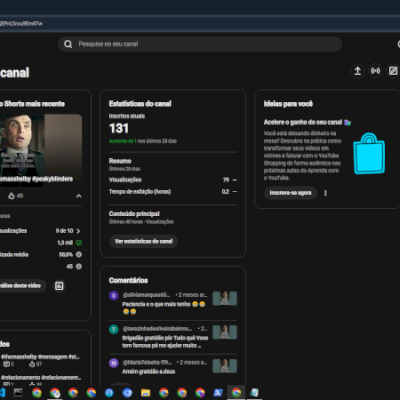Click the create post pencil icon
The width and height of the screenshot is (400, 400).
(393, 71)
